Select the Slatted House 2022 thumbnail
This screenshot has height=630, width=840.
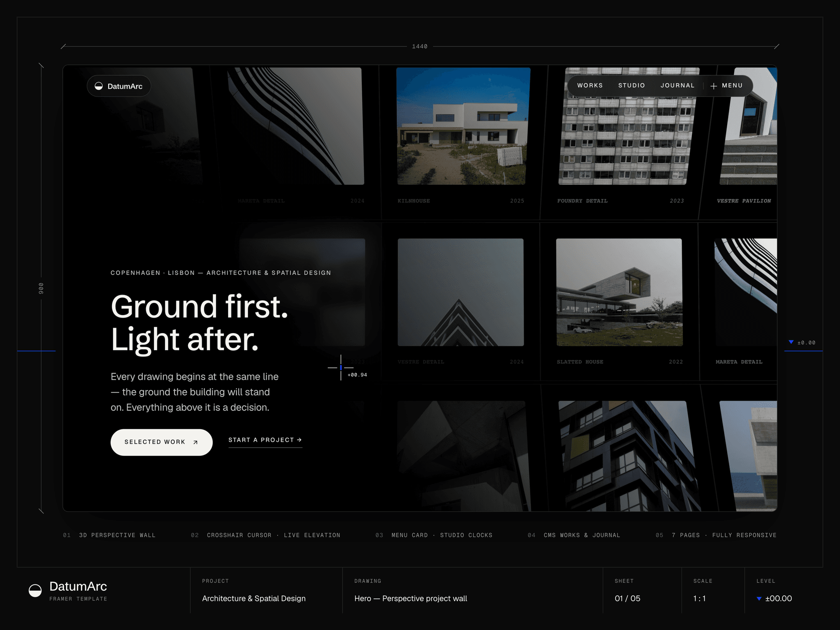[619, 292]
